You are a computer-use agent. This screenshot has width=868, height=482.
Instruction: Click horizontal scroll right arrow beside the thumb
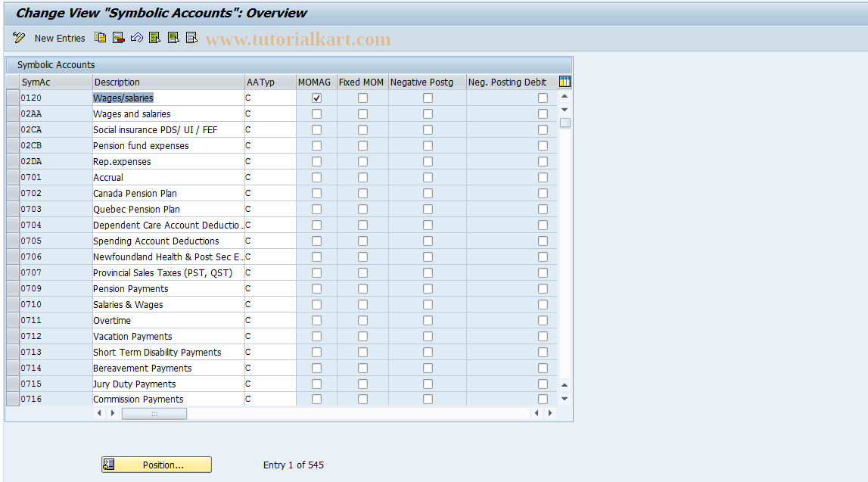pyautogui.click(x=113, y=413)
